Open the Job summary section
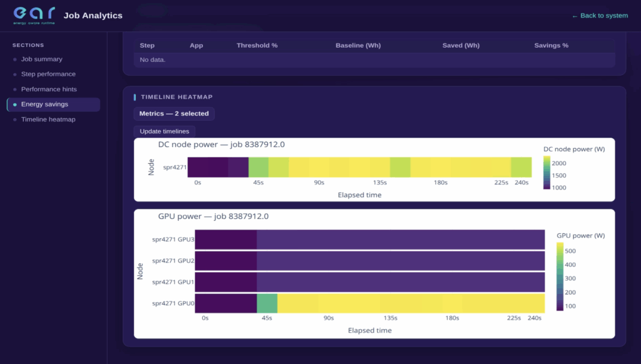641x364 pixels. click(x=42, y=59)
